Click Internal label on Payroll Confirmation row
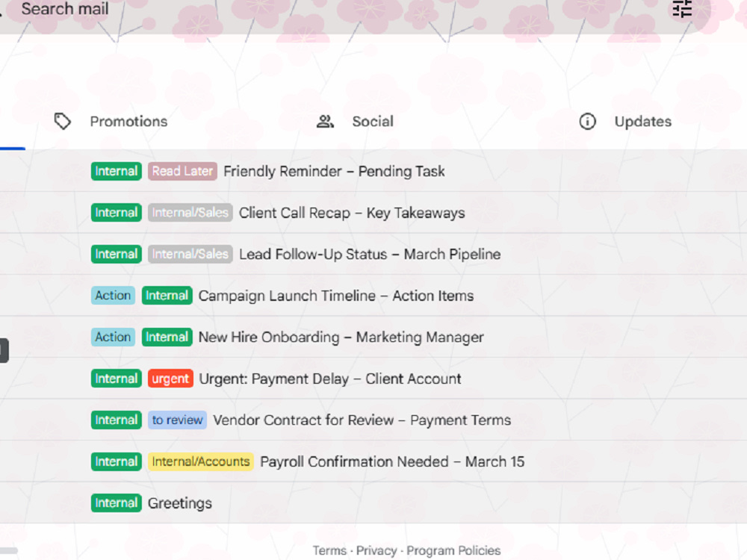The image size is (747, 560). click(117, 461)
